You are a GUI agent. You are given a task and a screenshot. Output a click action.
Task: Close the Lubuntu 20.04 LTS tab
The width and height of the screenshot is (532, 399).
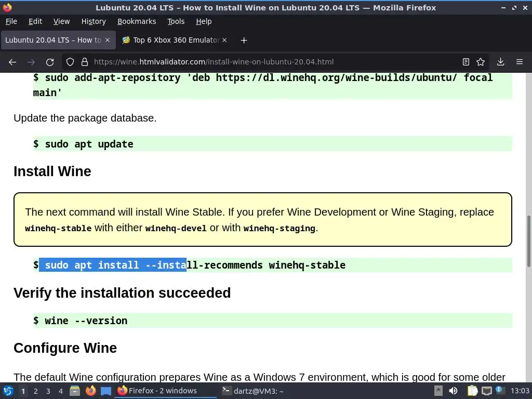(x=108, y=40)
